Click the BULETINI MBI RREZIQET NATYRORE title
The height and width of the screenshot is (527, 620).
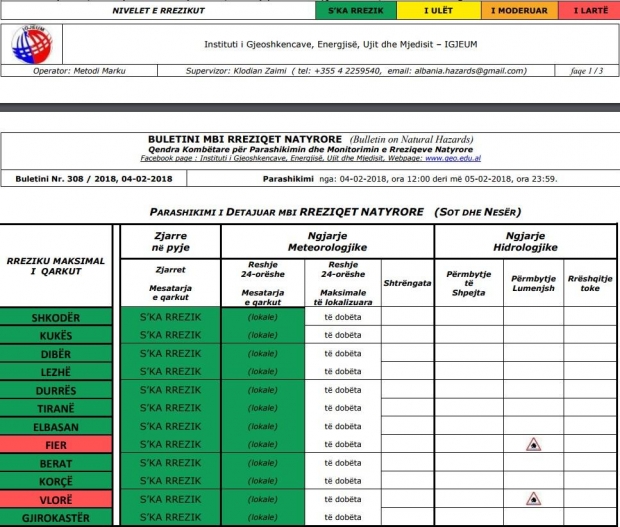(x=243, y=139)
